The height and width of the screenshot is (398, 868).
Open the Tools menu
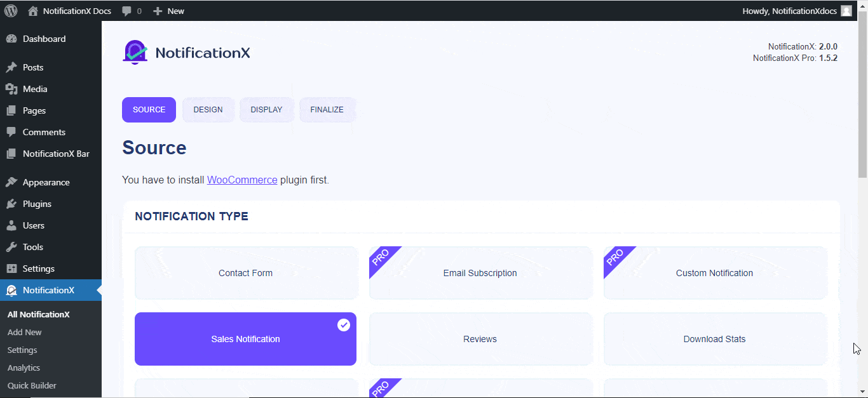pos(51,247)
